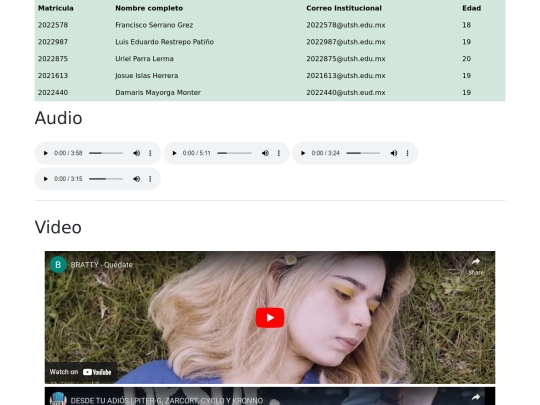Play the 3:58 audio track
This screenshot has width=540, height=405.
(x=45, y=153)
